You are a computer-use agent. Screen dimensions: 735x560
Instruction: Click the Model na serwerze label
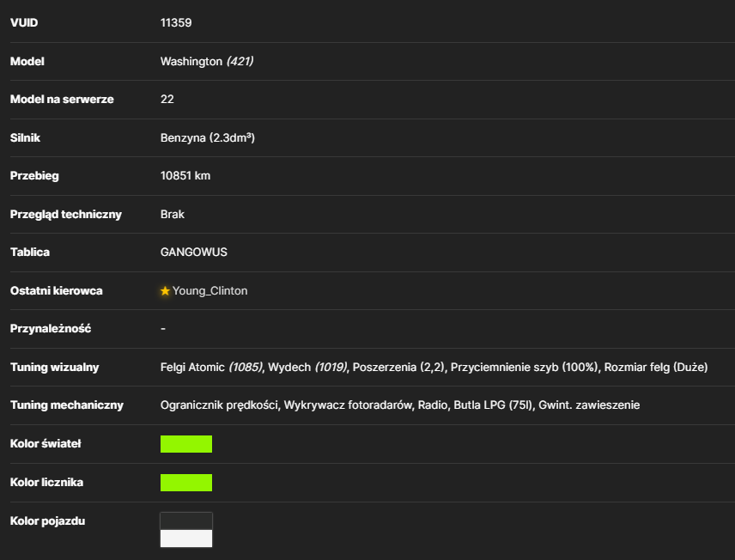tap(62, 100)
